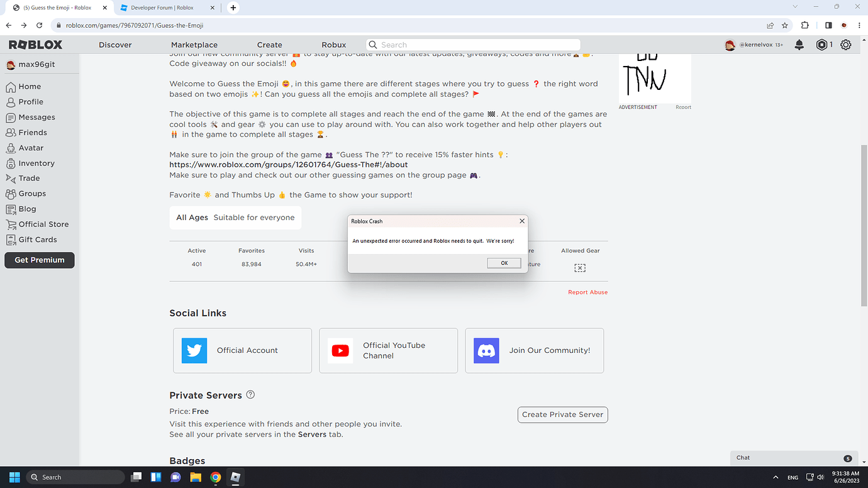
Task: Open Roblox notifications bell
Action: coord(799,45)
